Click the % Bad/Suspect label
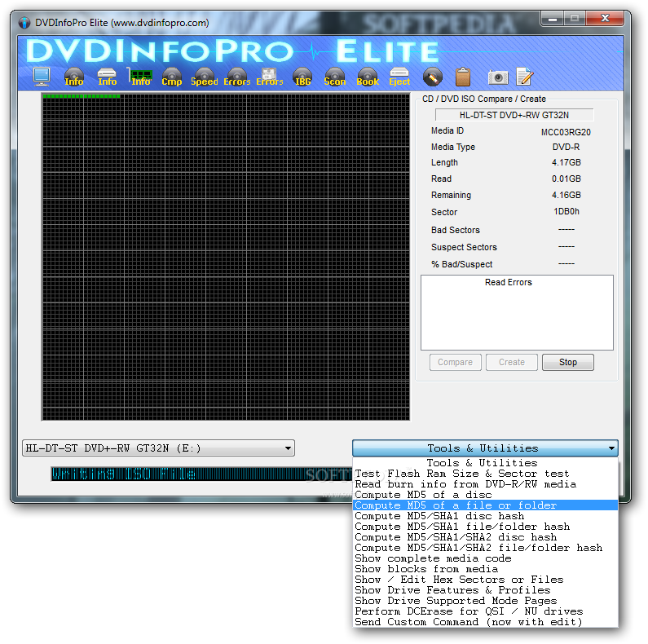648x644 pixels. pos(461,265)
